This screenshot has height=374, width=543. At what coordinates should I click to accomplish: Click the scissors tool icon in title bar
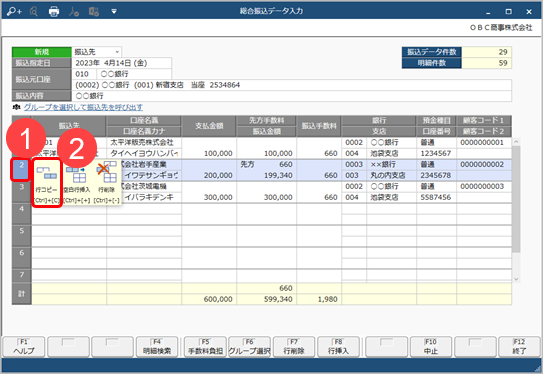click(74, 11)
